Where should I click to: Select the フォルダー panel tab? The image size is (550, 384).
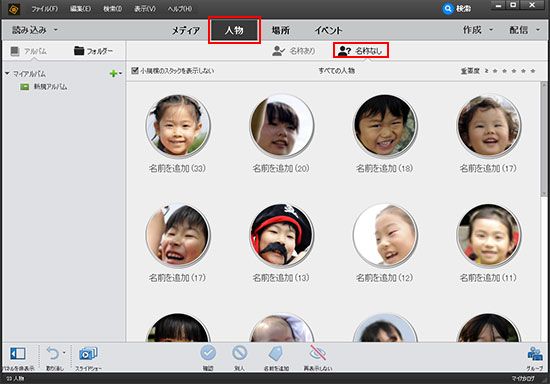[93, 51]
